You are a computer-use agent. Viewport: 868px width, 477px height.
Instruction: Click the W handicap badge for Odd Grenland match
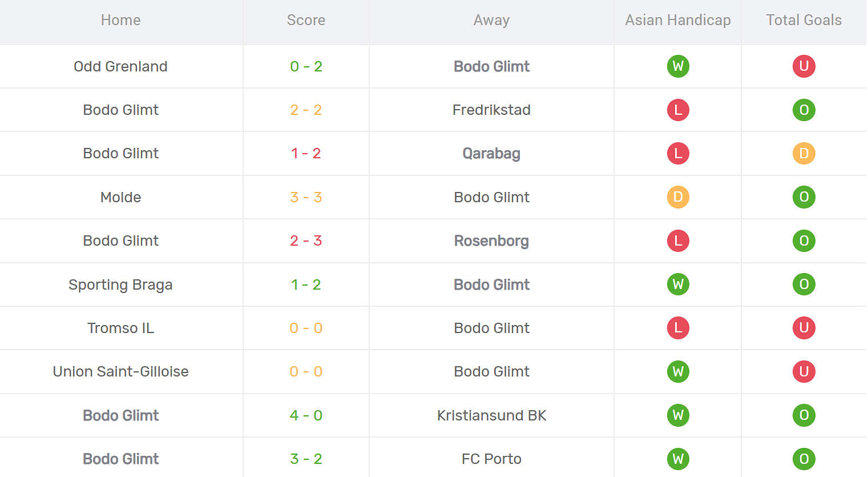[678, 66]
